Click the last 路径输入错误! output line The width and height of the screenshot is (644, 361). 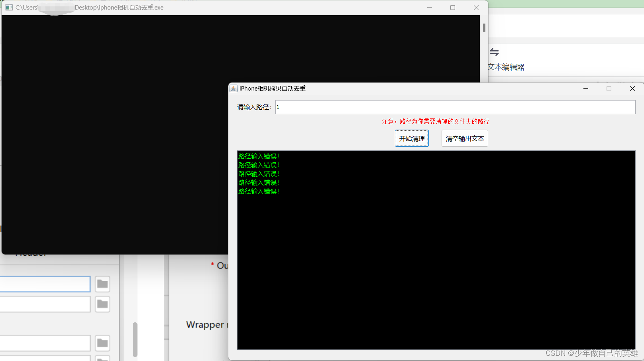pyautogui.click(x=259, y=191)
